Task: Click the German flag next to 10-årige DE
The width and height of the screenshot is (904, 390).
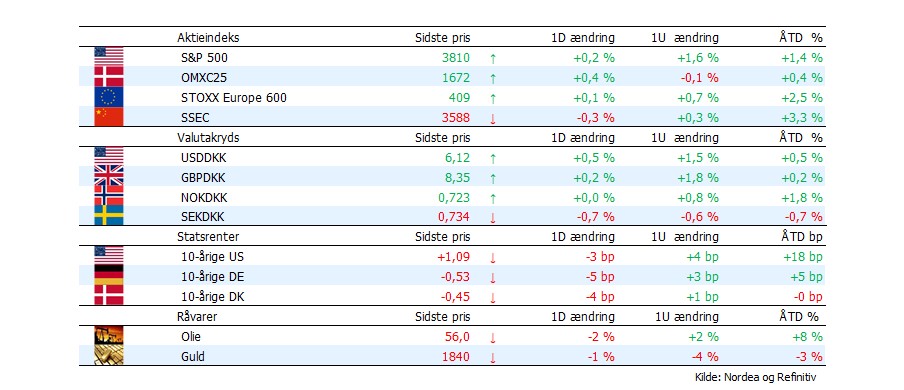Action: coord(109,275)
